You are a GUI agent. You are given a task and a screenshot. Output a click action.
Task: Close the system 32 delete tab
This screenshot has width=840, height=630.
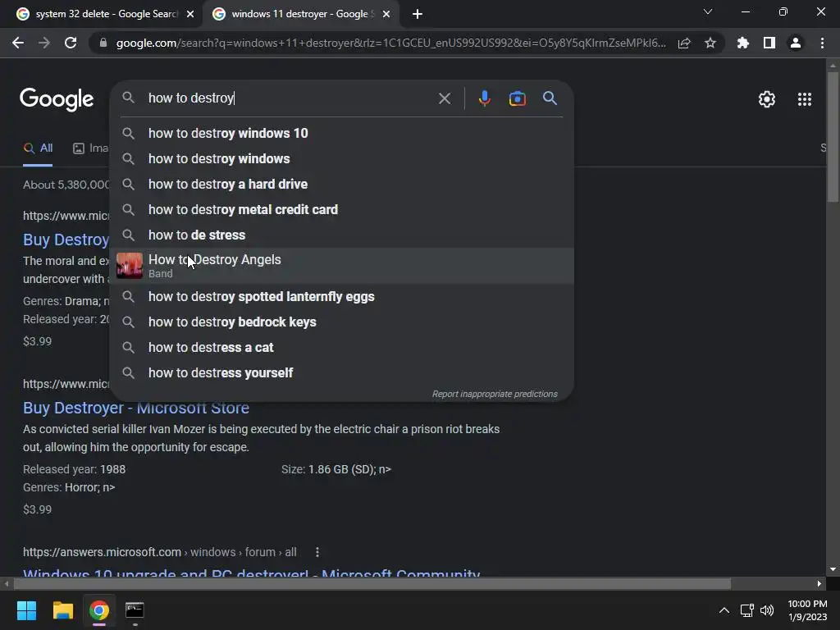(x=190, y=14)
